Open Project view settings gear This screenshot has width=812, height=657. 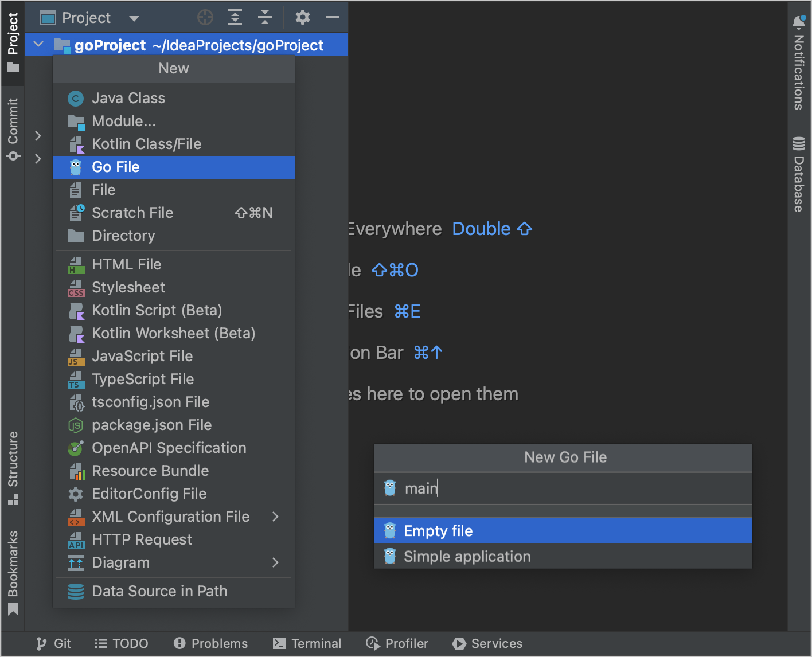pyautogui.click(x=302, y=17)
